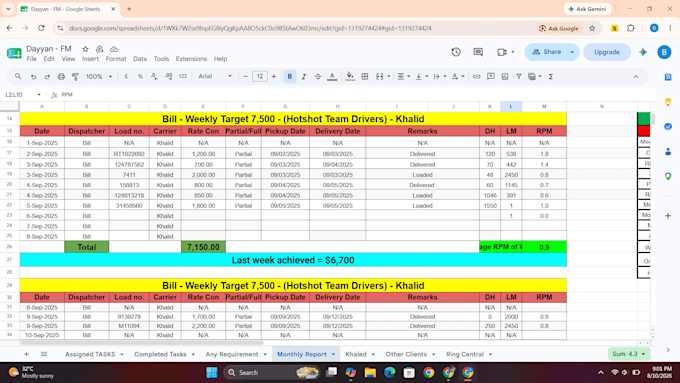Screen dimensions: 680x383
Task: Increase font size with plus button
Action: click(274, 76)
